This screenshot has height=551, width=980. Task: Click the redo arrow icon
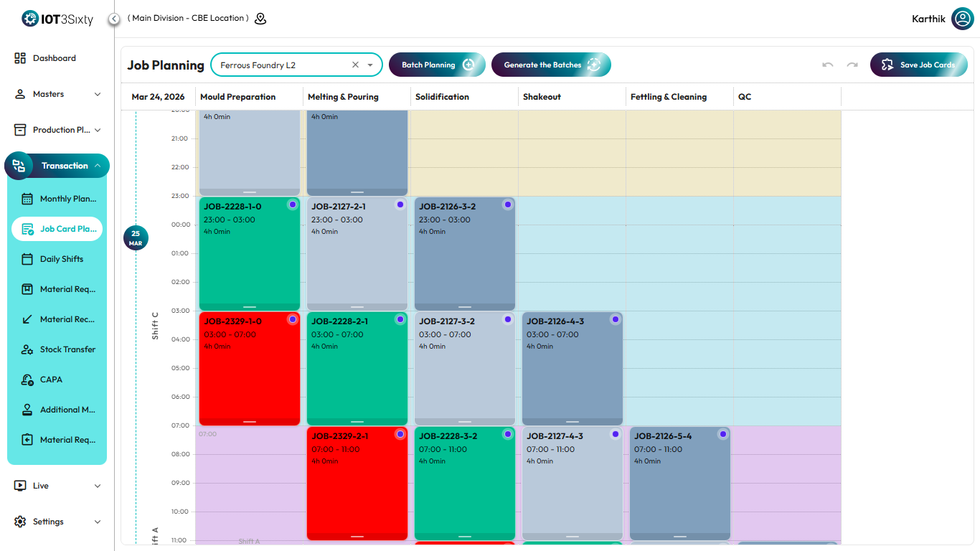pyautogui.click(x=852, y=65)
